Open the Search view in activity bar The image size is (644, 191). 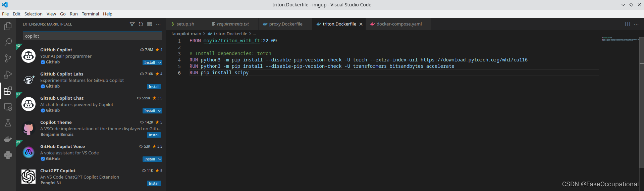tap(8, 42)
